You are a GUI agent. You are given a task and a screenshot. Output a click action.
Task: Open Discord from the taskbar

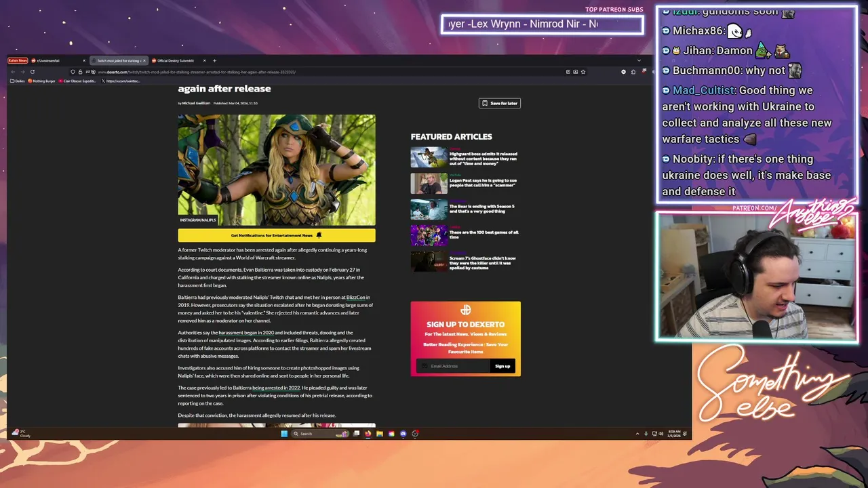(x=403, y=434)
